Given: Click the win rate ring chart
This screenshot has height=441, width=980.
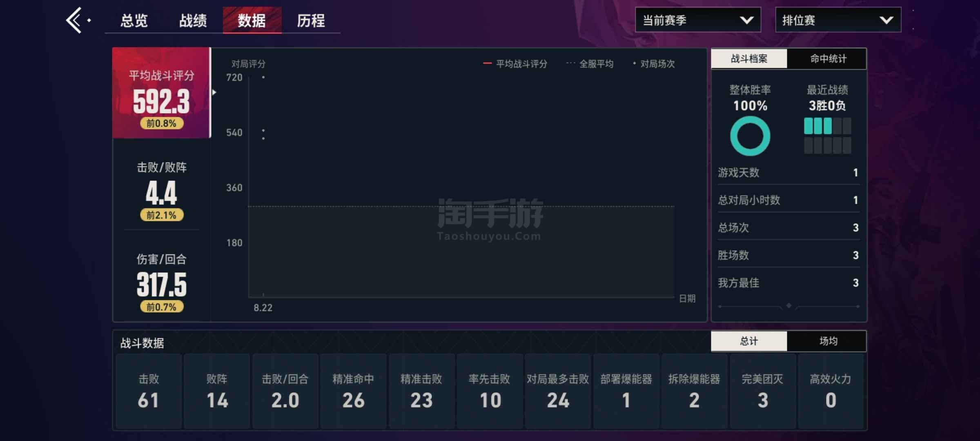Looking at the screenshot, I should pyautogui.click(x=750, y=136).
